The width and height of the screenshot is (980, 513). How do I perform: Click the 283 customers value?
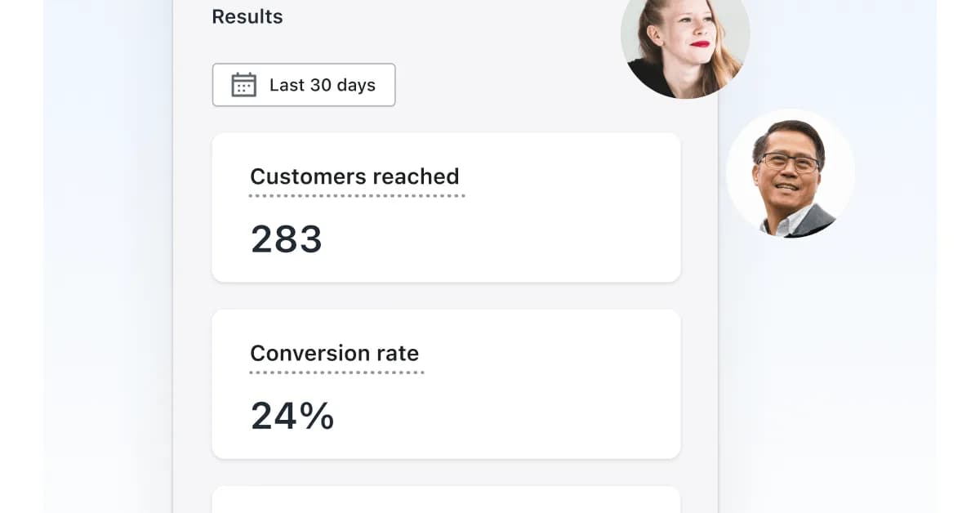click(286, 239)
